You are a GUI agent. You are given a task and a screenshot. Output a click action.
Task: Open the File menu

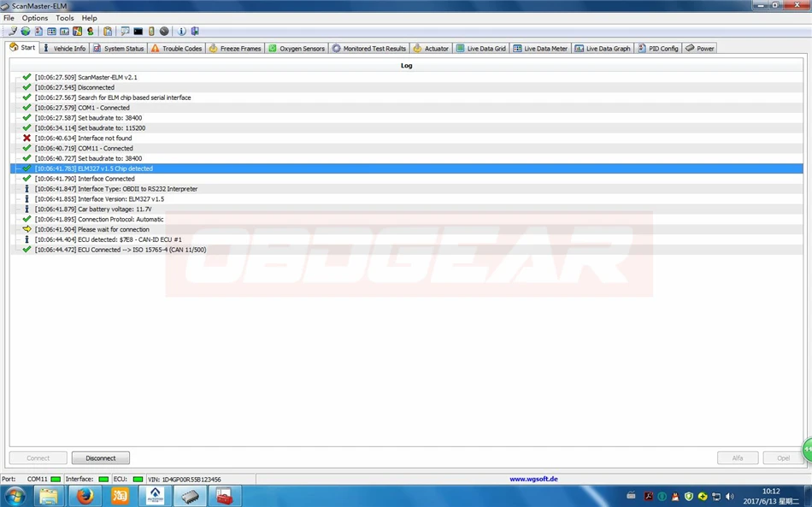9,18
